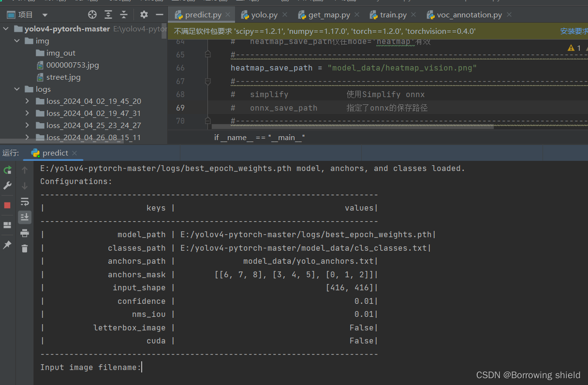Rerun predict with the green rerun icon
Screen dimensions: 588x385
point(7,170)
